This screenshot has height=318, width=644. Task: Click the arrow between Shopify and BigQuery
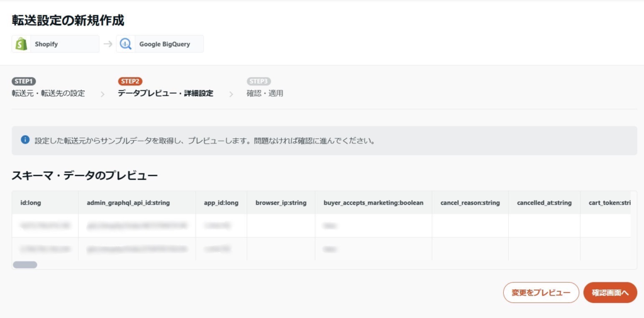tap(108, 44)
